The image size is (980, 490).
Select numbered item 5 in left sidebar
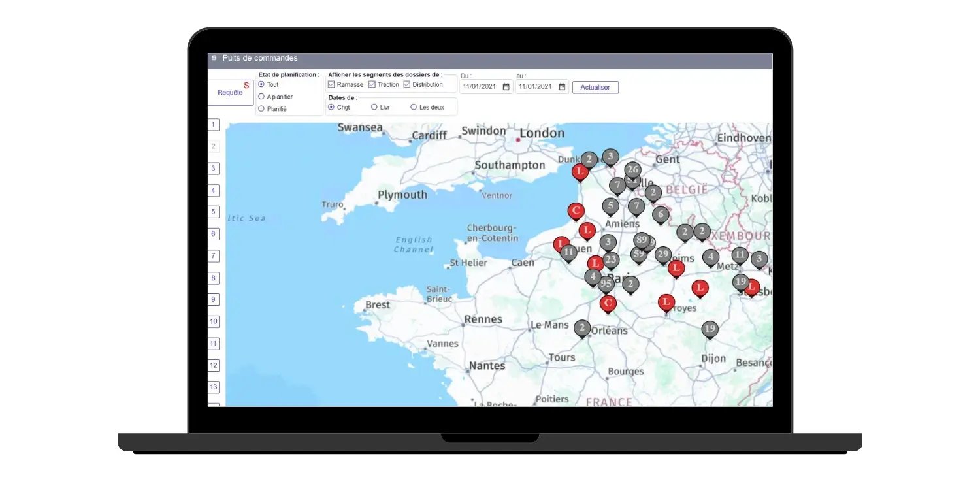click(x=214, y=212)
